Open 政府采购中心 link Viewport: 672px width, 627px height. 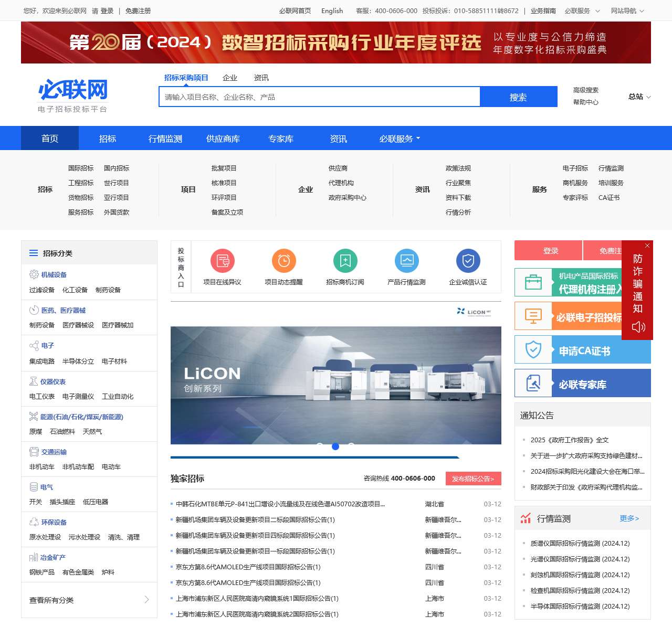(348, 198)
